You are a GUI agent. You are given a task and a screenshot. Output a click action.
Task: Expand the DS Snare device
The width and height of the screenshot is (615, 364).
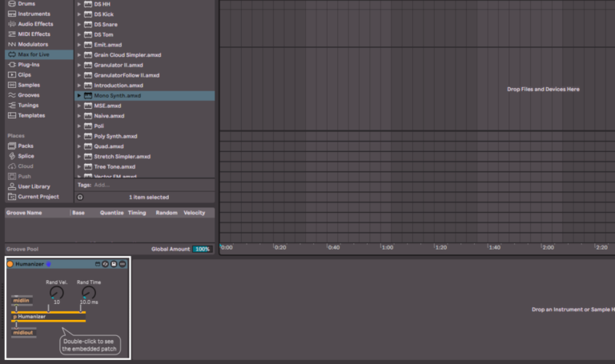click(x=78, y=24)
